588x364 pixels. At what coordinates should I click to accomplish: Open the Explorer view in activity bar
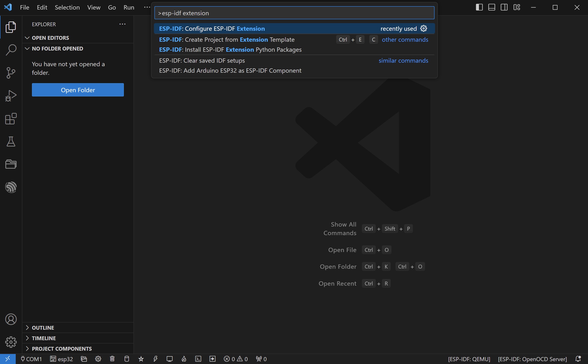pos(11,27)
